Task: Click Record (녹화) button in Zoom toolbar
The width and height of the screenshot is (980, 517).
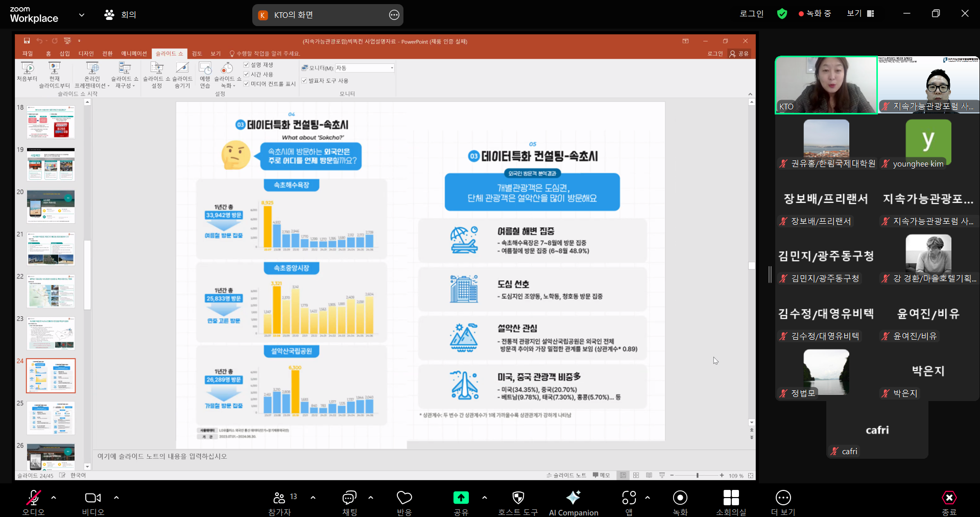Action: [x=680, y=503]
